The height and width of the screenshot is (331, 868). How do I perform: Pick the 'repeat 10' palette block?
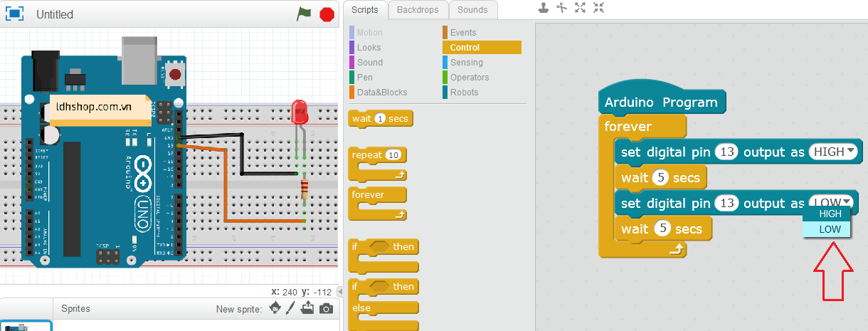point(378,164)
